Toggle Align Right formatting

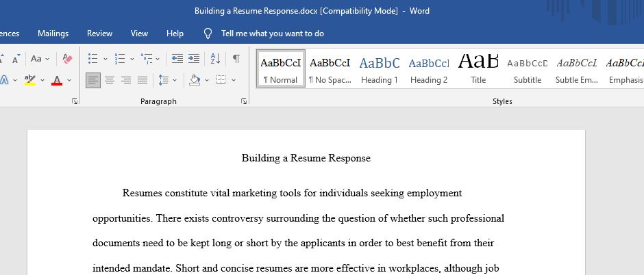(x=126, y=80)
